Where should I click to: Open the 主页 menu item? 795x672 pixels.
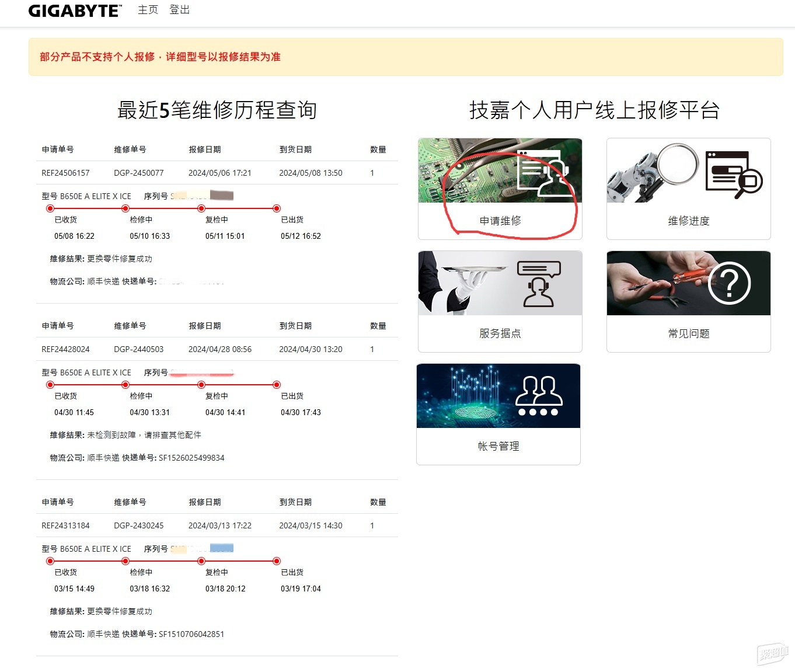click(x=148, y=10)
